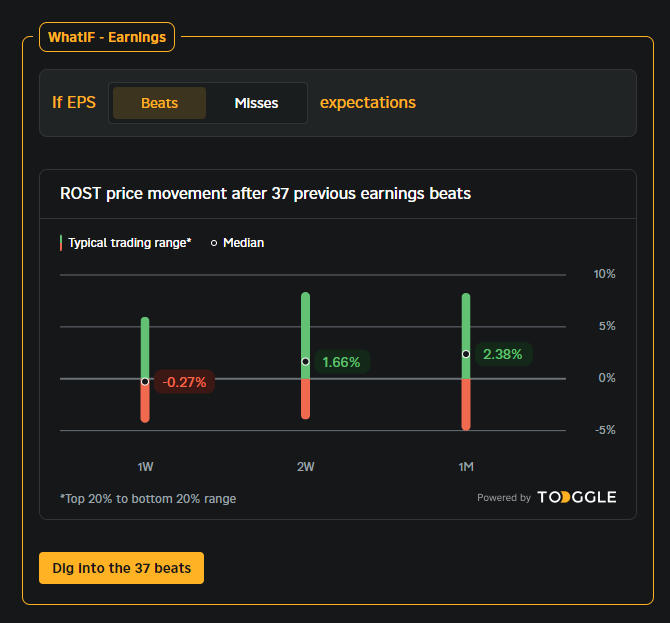Click the Dig into the 37 beats button
670x623 pixels.
pos(121,568)
